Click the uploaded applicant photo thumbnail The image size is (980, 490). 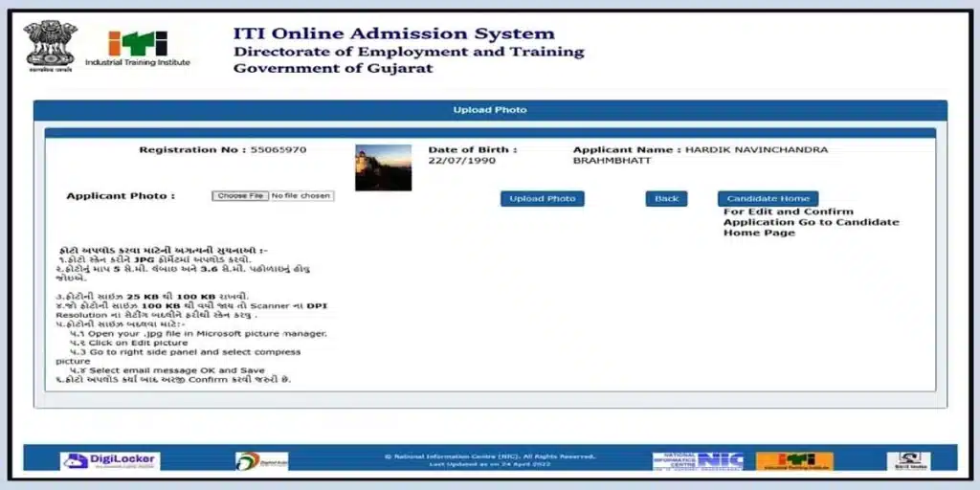tap(383, 167)
